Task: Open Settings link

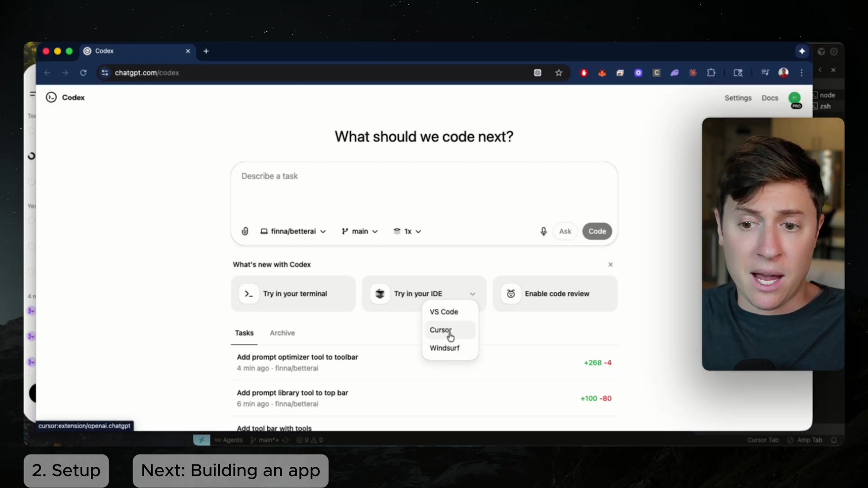Action: [x=738, y=98]
